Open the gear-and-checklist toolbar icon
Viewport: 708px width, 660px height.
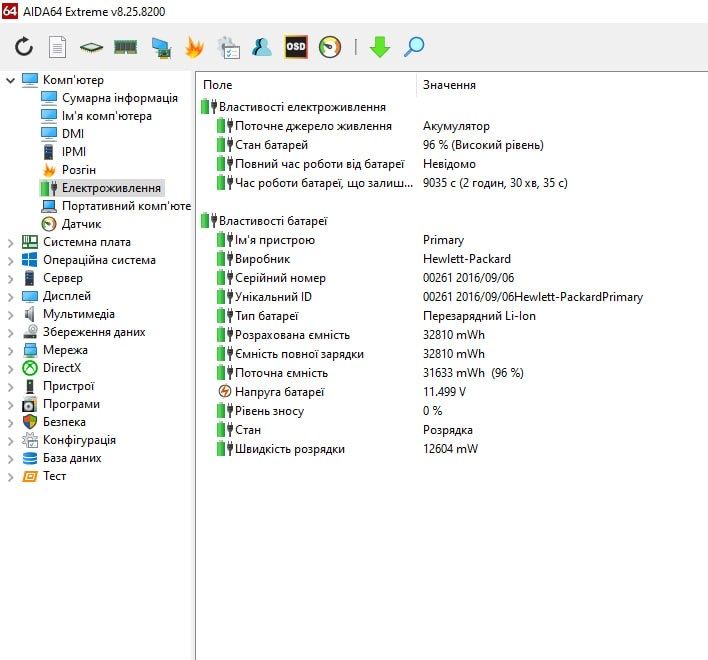[x=228, y=48]
